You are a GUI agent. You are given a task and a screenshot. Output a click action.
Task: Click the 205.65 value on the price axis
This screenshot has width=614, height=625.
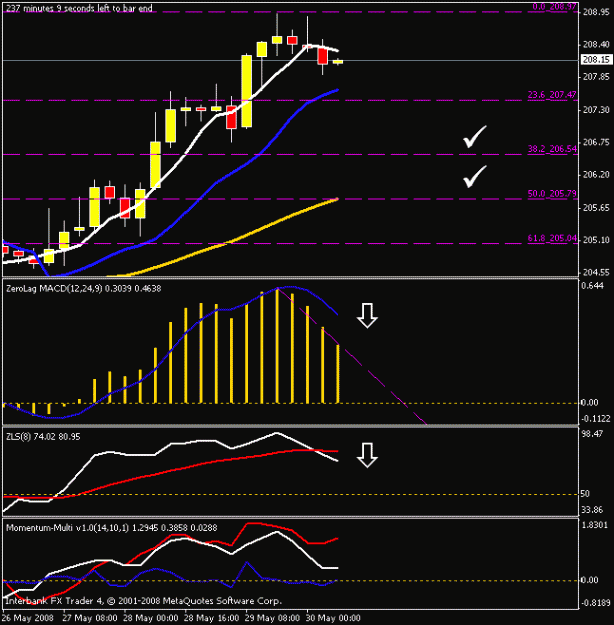(596, 208)
